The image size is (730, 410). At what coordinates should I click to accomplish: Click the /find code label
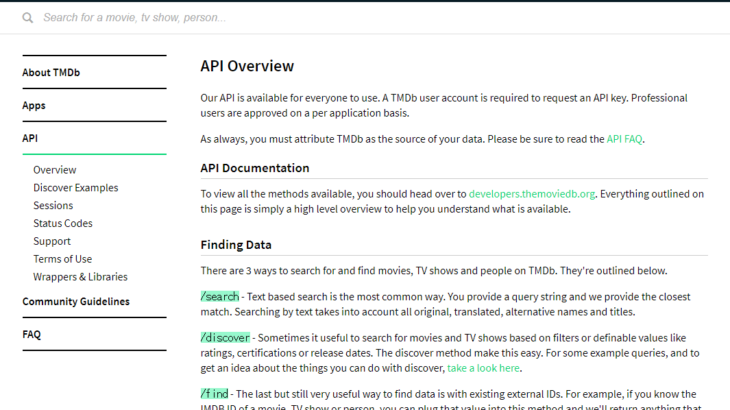(215, 394)
